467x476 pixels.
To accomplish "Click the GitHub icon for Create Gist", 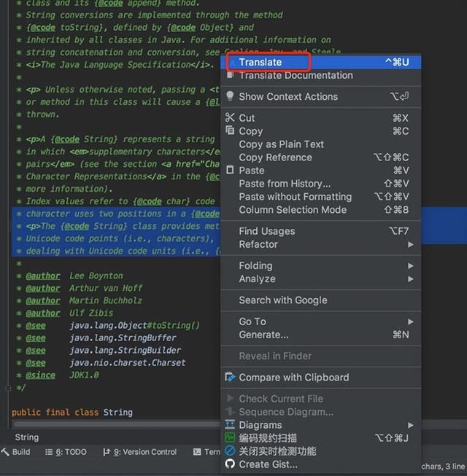I will pyautogui.click(x=231, y=464).
